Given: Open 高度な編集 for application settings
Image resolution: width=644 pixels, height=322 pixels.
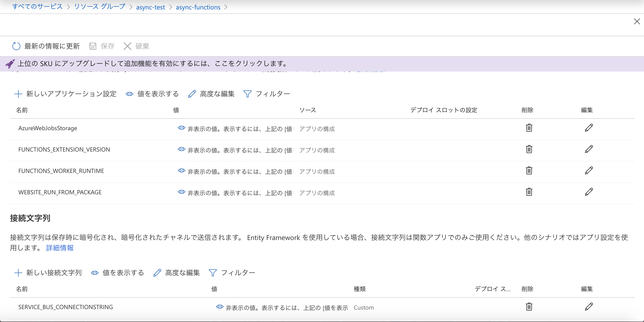Looking at the screenshot, I should [211, 94].
